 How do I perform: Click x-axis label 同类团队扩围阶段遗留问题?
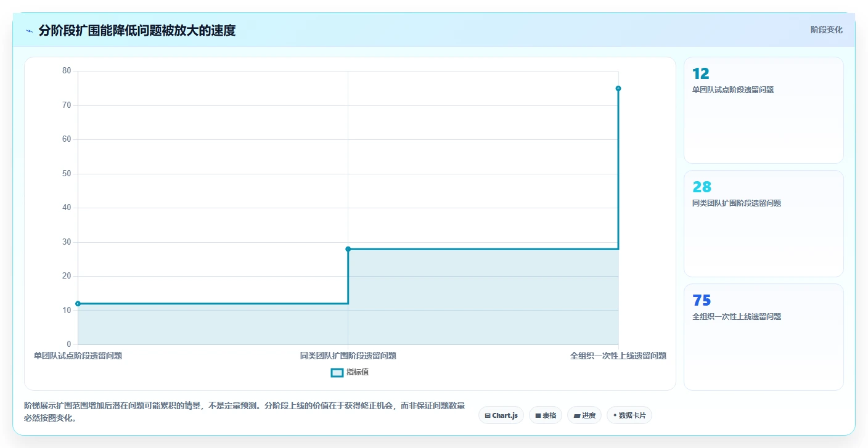click(348, 356)
